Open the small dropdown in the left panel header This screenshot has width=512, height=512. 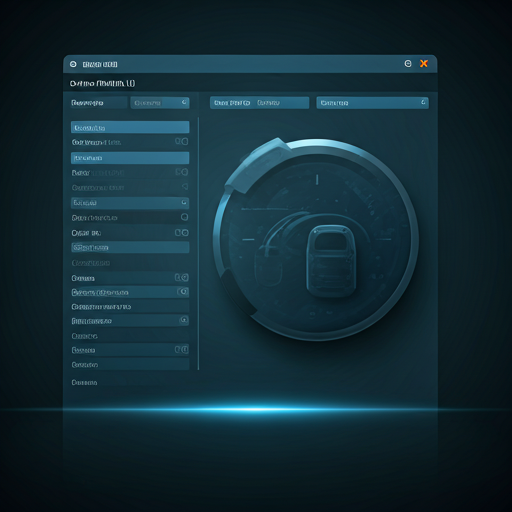coord(160,103)
